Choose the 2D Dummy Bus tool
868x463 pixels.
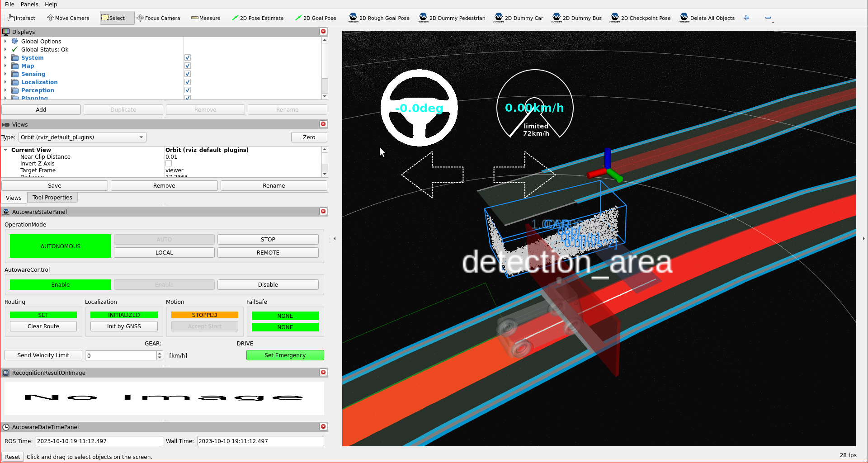coord(577,18)
